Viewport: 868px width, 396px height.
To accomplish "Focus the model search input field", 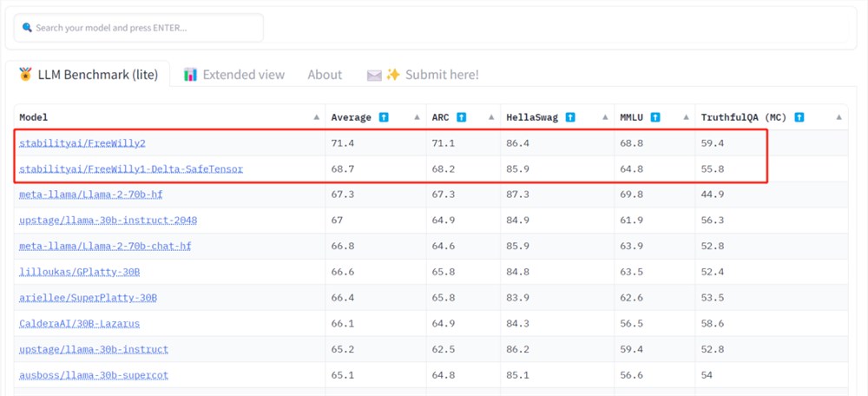I will (x=138, y=28).
